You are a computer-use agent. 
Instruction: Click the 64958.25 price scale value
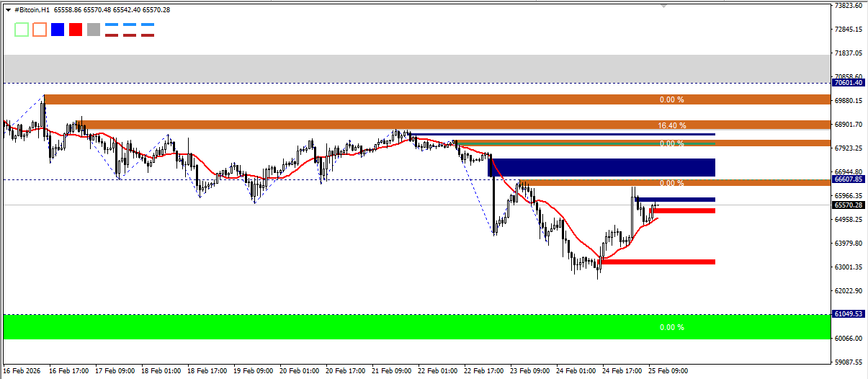tap(849, 220)
